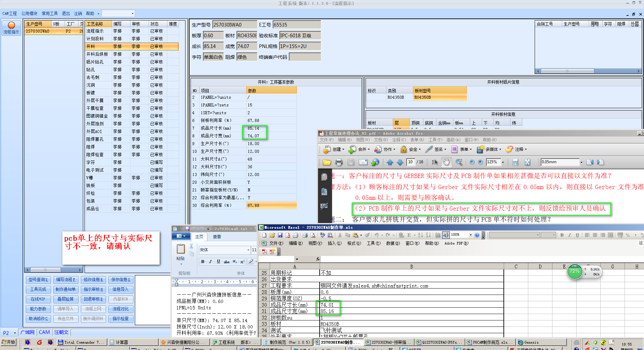Toggle Underline in WordPad font group

(218, 262)
